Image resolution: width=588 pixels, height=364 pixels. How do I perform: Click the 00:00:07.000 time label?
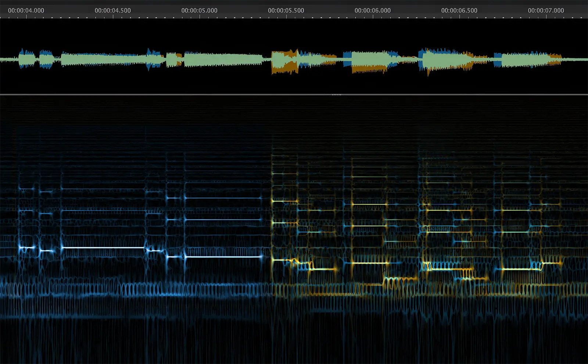[x=546, y=11]
